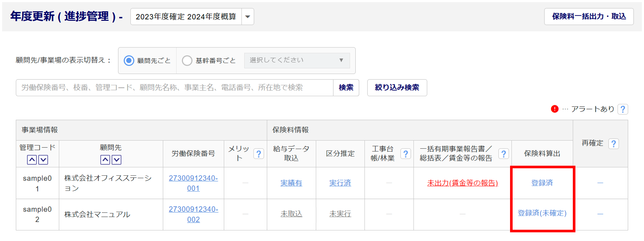
Task: Open help icon beside アラートあり legend
Action: [x=623, y=109]
